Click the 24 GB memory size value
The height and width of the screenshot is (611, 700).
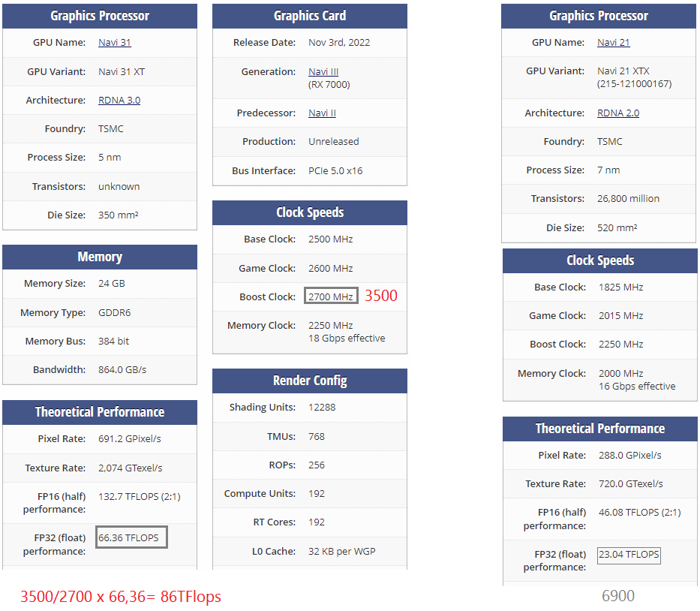coord(112,284)
